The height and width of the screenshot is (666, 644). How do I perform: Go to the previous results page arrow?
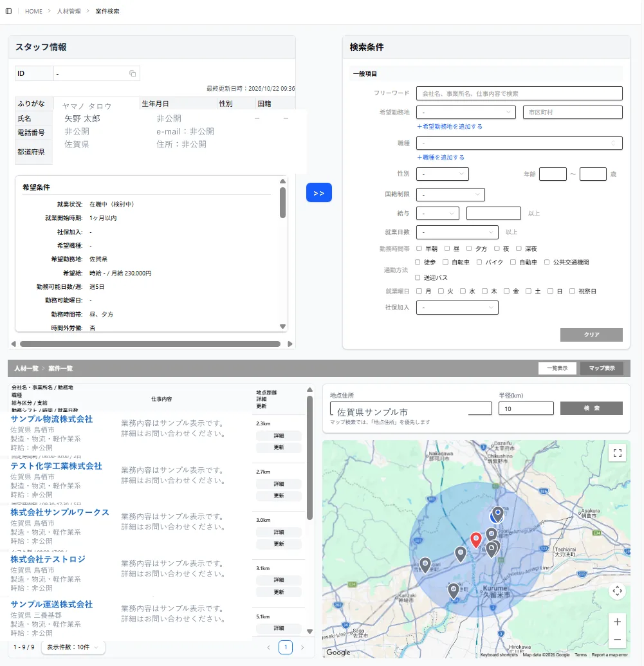point(268,647)
